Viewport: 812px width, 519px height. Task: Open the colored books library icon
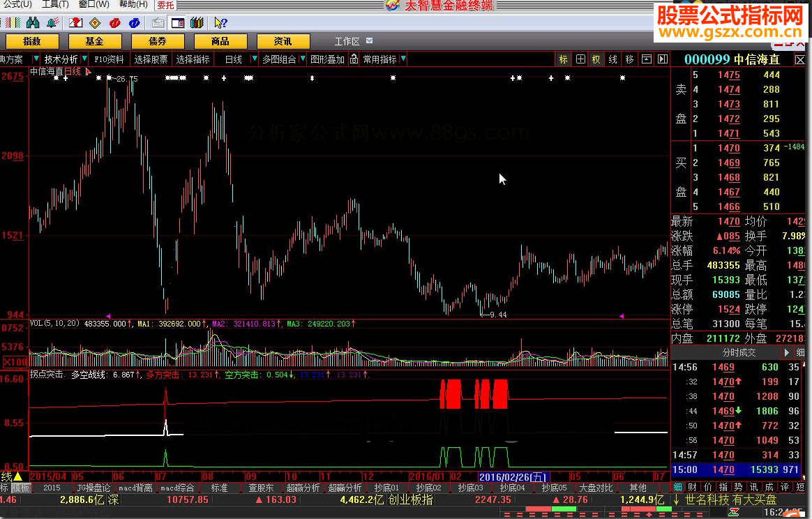[x=196, y=23]
